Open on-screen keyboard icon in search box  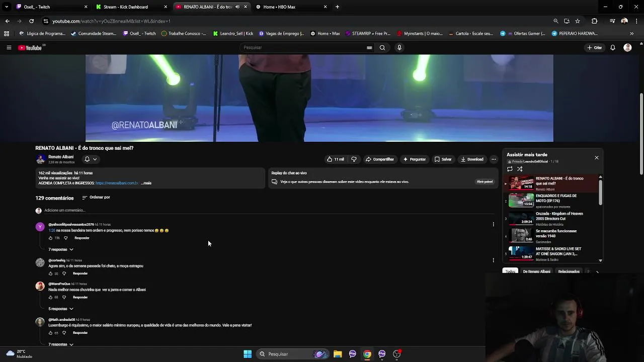[369, 48]
